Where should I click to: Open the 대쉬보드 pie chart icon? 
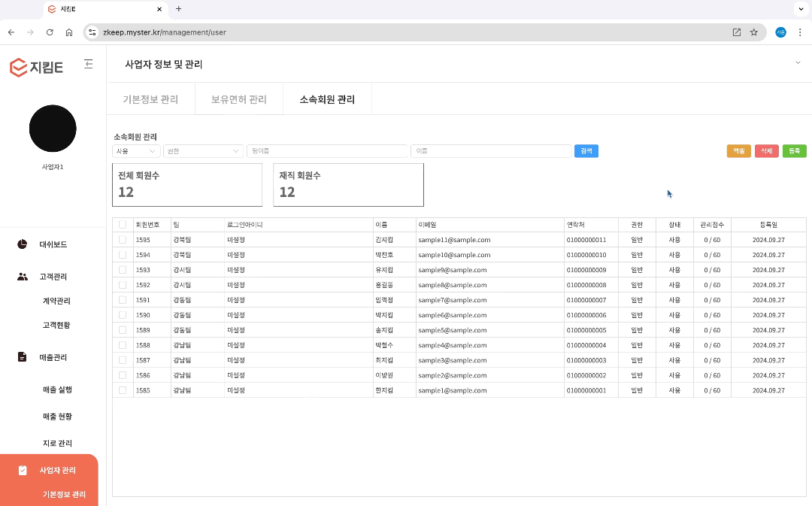(x=23, y=244)
